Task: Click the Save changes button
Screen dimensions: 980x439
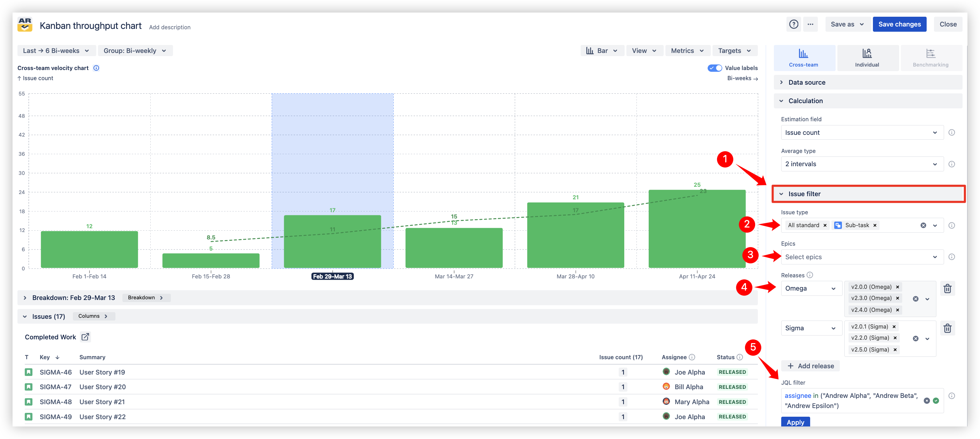Action: [899, 24]
